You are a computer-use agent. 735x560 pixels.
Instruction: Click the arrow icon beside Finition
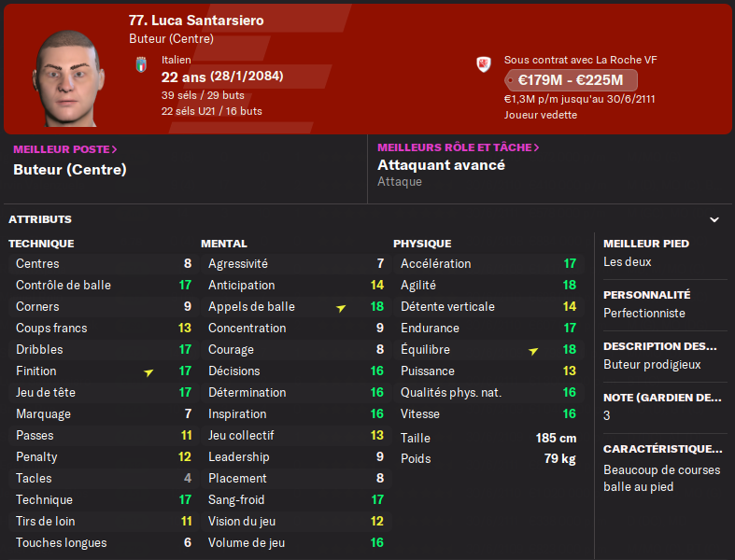[149, 371]
